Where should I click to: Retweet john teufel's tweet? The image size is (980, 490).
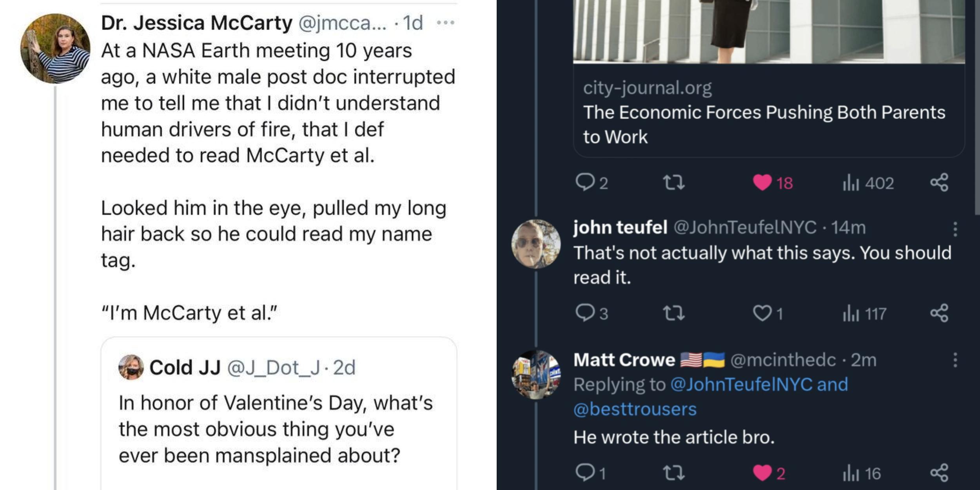pos(673,313)
